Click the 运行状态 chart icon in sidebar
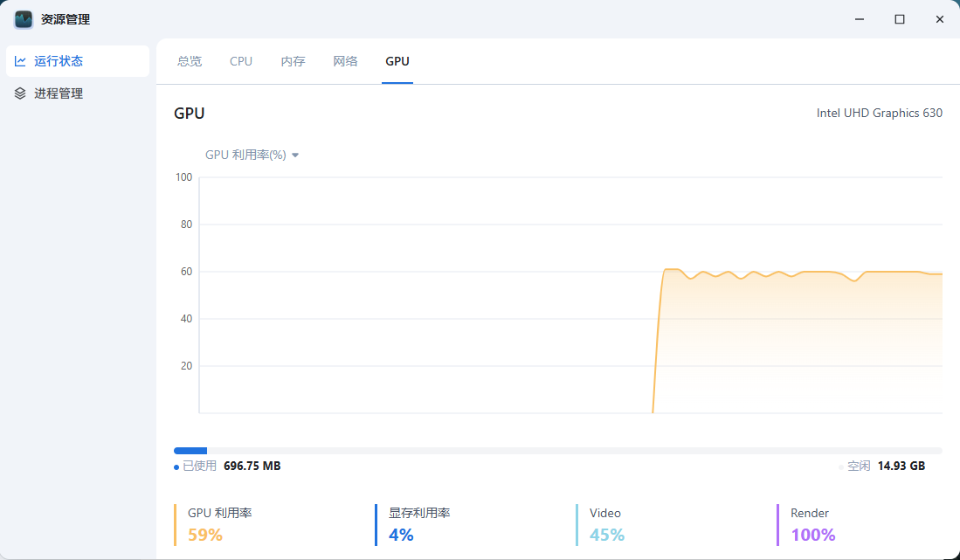This screenshot has height=560, width=960. (20, 61)
